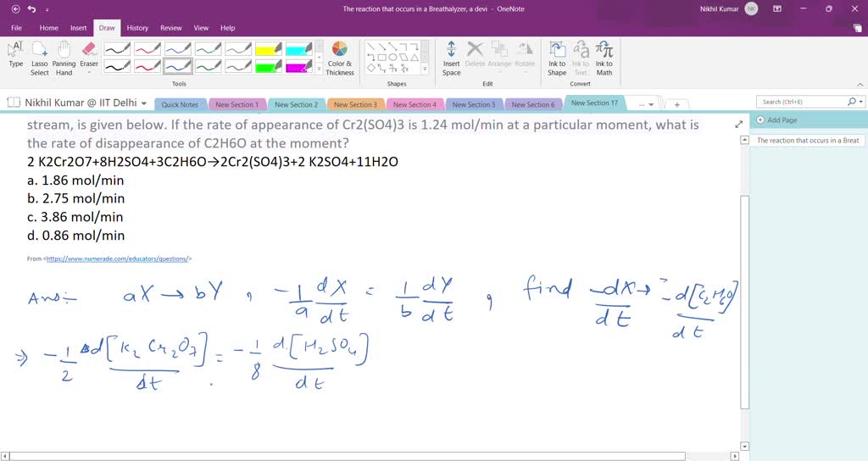Screen dimensions: 868x461
Task: Select the triangle shape in Shapes gallery
Action: click(x=415, y=58)
